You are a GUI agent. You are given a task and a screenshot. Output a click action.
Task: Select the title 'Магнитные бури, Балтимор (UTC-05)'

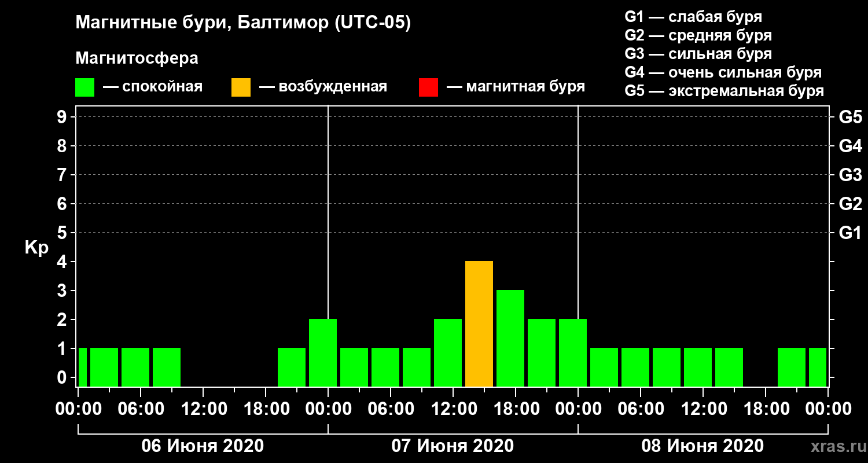click(243, 24)
